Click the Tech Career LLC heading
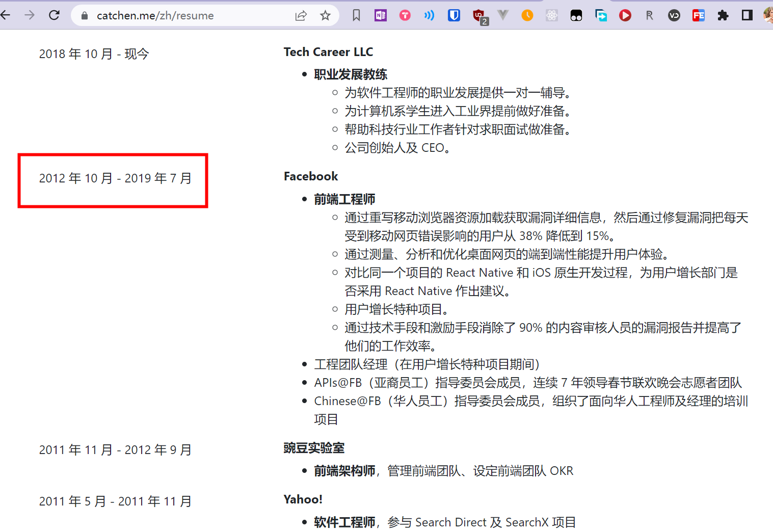The width and height of the screenshot is (773, 532). point(329,52)
